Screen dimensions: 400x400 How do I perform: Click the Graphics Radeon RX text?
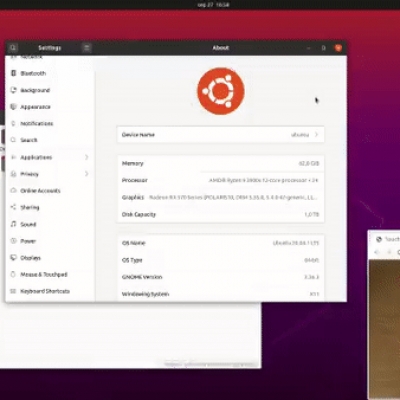pos(233,197)
